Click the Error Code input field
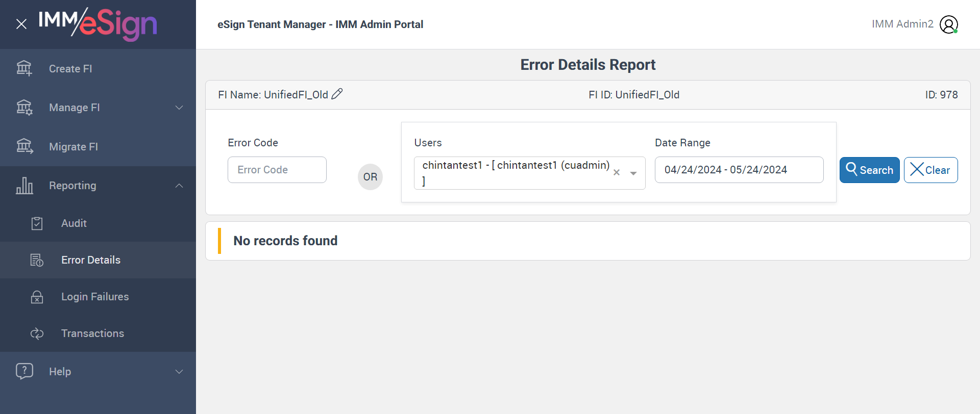Screen dimensions: 980x414 pyautogui.click(x=277, y=170)
